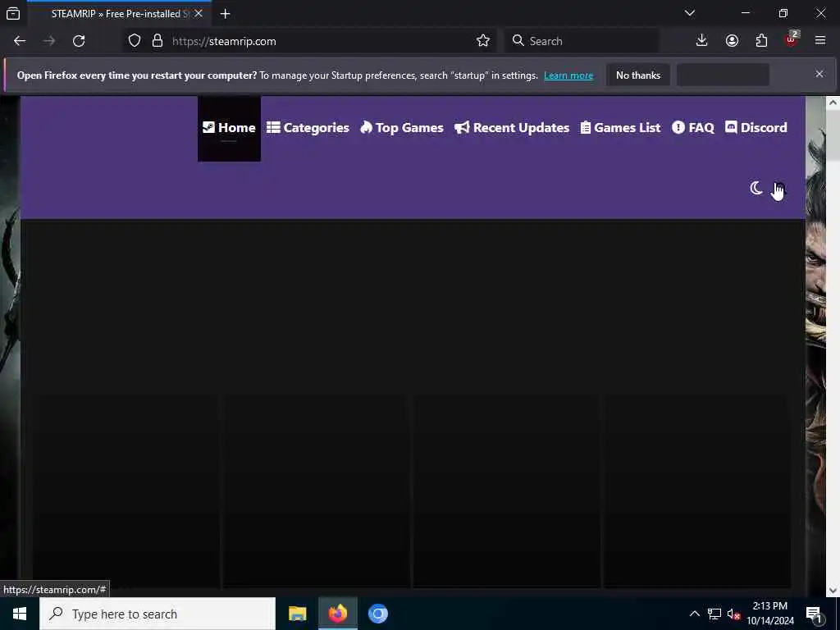Open the Windows Start menu

[20, 614]
